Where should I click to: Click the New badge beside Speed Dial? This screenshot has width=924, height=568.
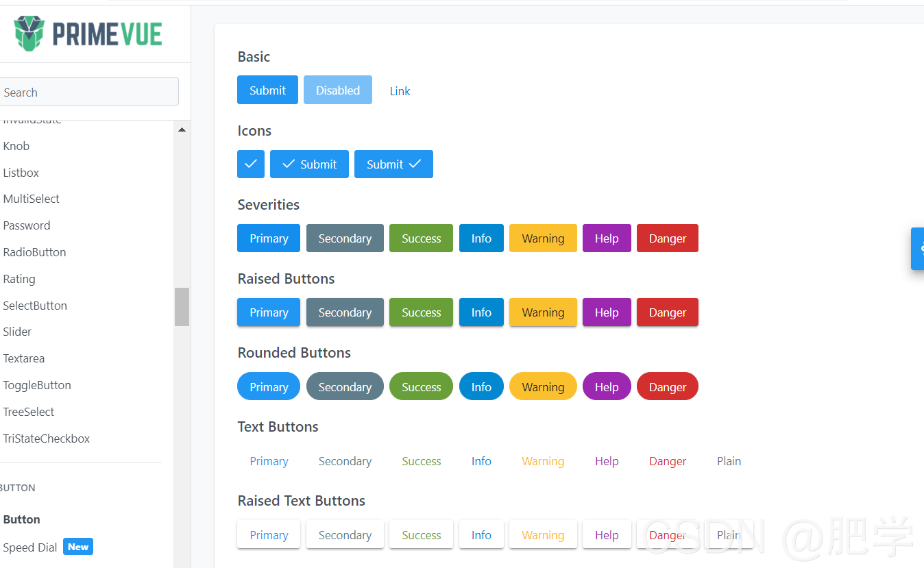click(x=78, y=547)
